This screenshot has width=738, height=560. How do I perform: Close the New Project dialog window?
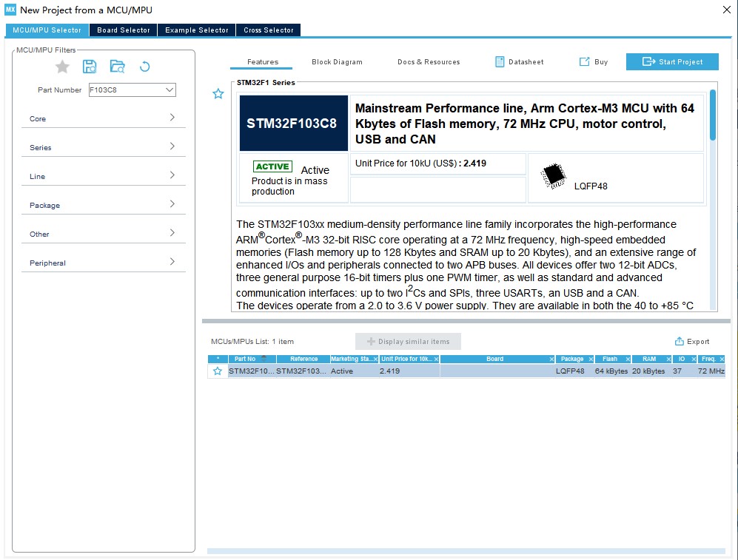click(x=727, y=10)
